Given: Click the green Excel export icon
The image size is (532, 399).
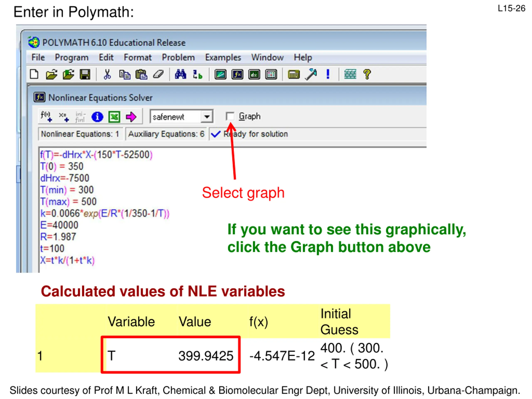Looking at the screenshot, I should [x=114, y=117].
